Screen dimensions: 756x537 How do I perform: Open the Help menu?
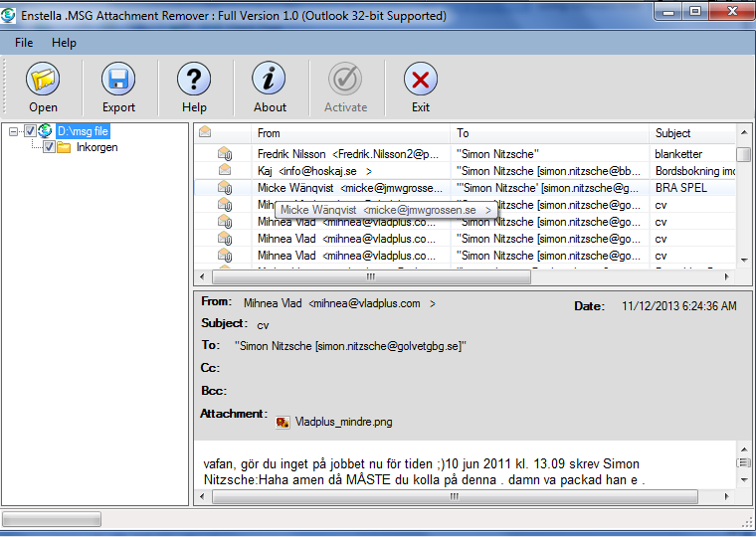coord(64,43)
